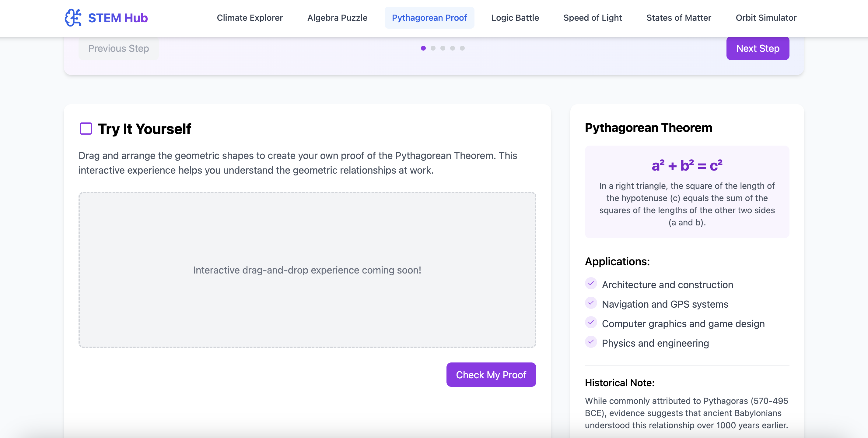This screenshot has width=868, height=438.
Task: Click checkmark icon beside Physics and engineering
Action: point(591,342)
